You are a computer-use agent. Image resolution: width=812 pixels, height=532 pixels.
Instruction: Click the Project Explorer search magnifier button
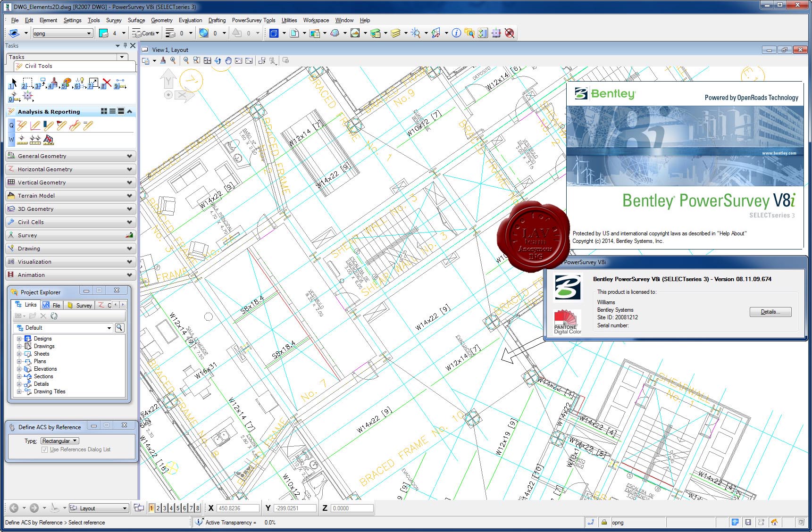[120, 327]
